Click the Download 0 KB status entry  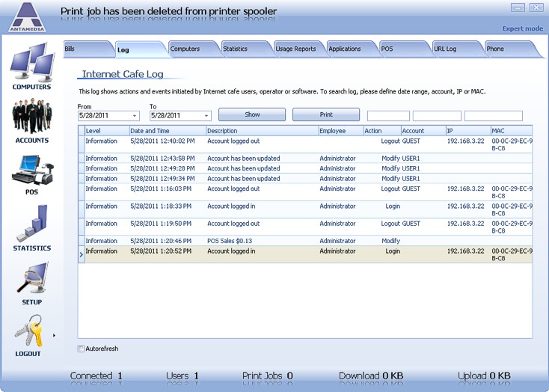tap(371, 376)
